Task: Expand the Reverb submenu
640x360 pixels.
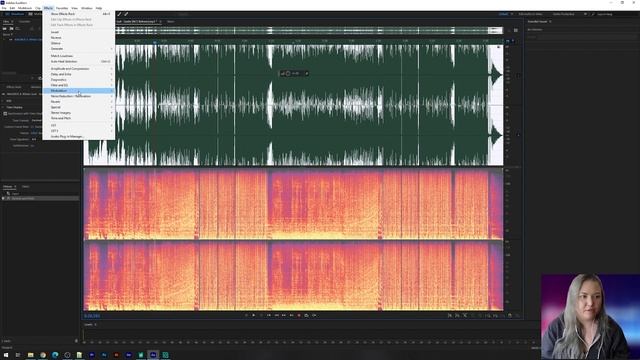Action: (78, 102)
